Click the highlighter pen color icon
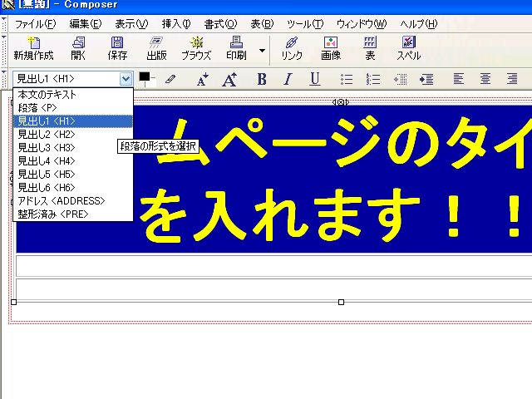532x399 pixels. pos(170,80)
